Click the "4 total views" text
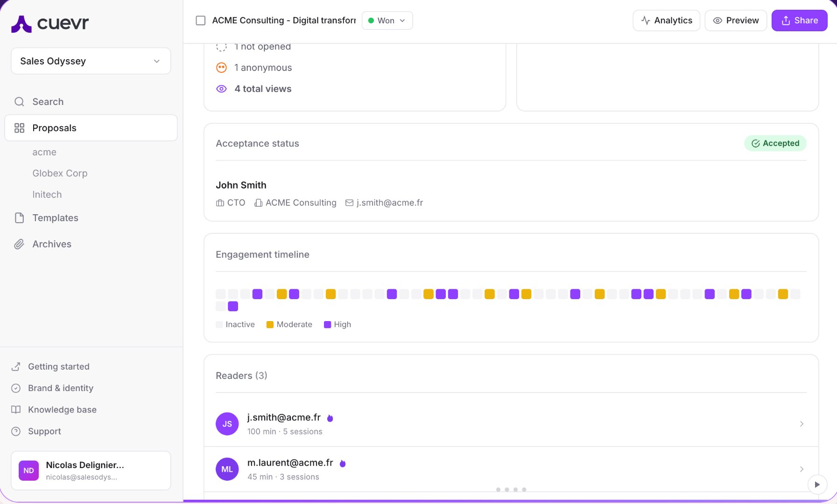Image resolution: width=837 pixels, height=504 pixels. [263, 89]
